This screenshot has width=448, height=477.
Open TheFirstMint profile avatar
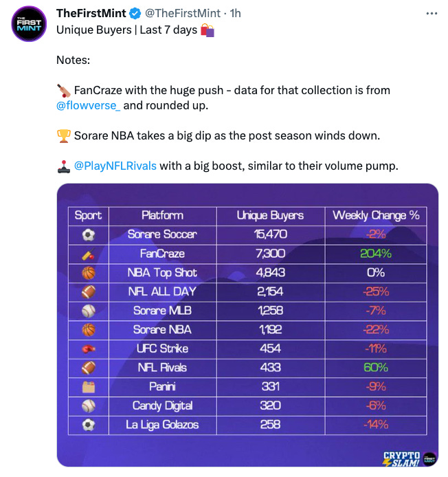pos(29,24)
